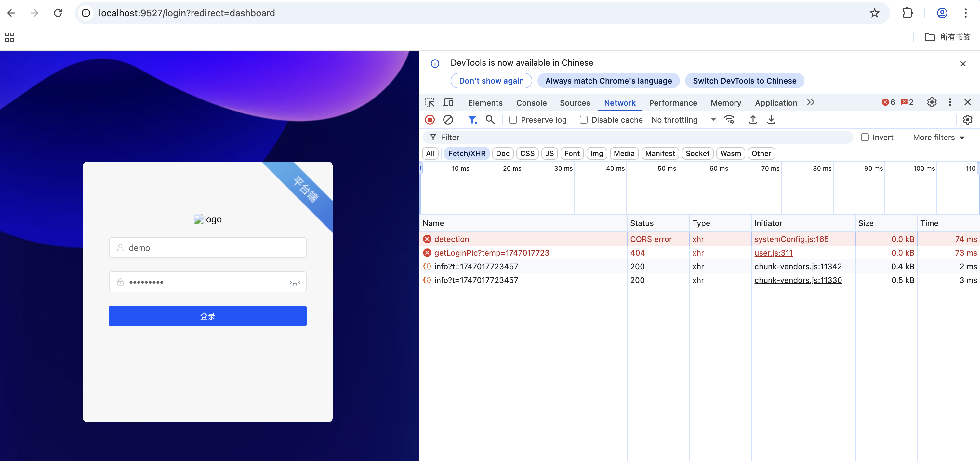
Task: Toggle the Socket type filter
Action: (697, 154)
